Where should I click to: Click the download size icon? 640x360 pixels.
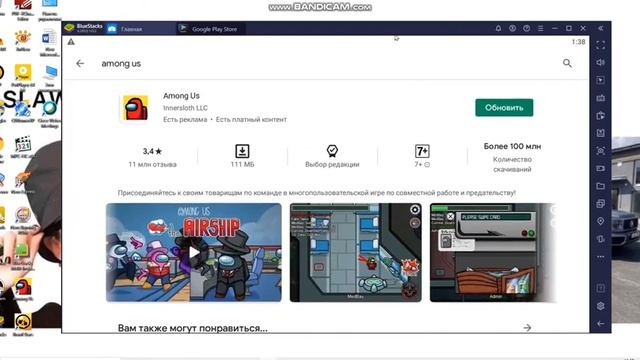pos(242,151)
